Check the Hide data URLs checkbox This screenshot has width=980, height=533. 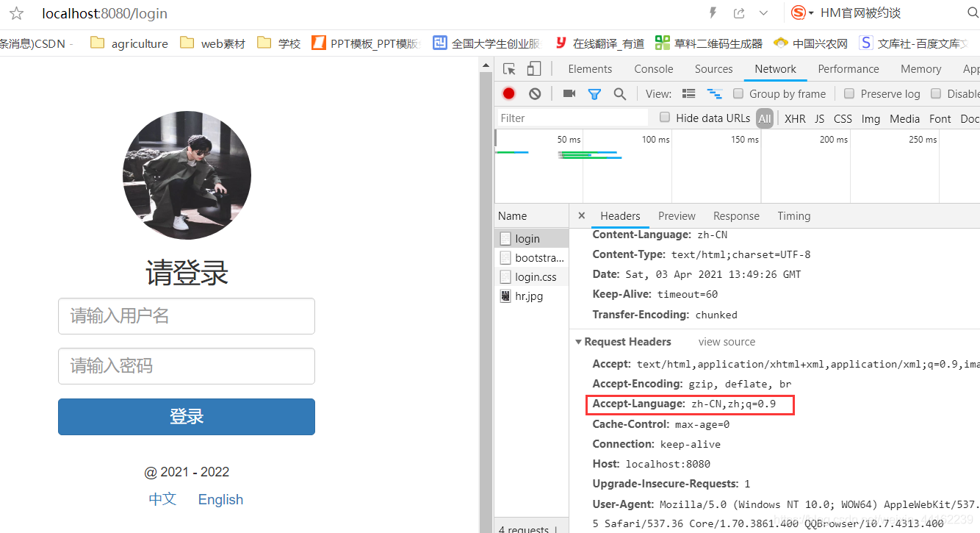(665, 118)
